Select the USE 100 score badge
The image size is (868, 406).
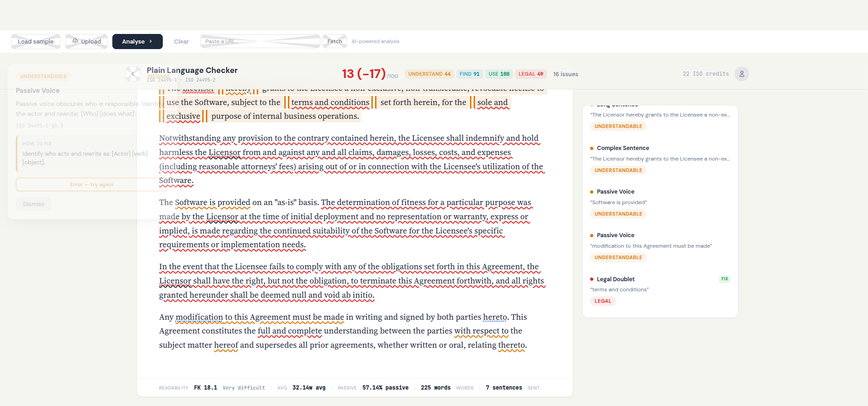[x=499, y=74]
